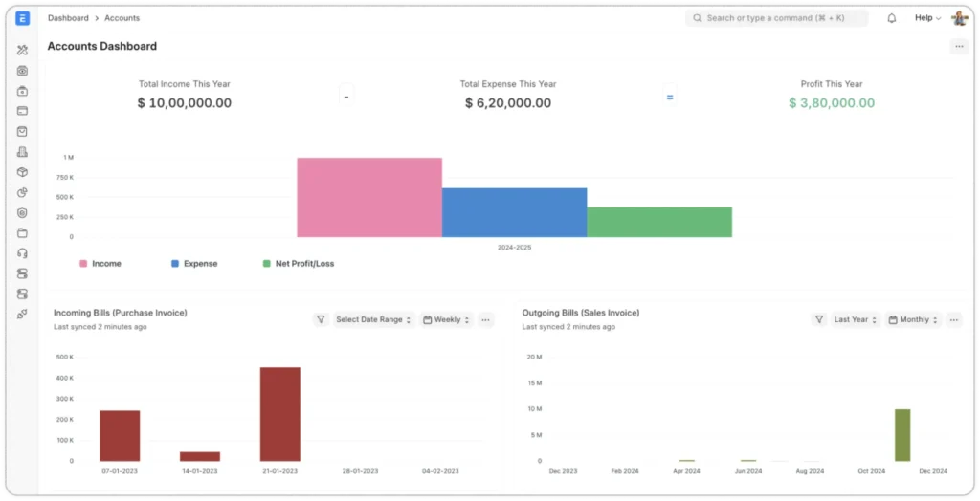This screenshot has width=980, height=501.
Task: Toggle Net Profit/Loss series in legend
Action: click(x=299, y=264)
